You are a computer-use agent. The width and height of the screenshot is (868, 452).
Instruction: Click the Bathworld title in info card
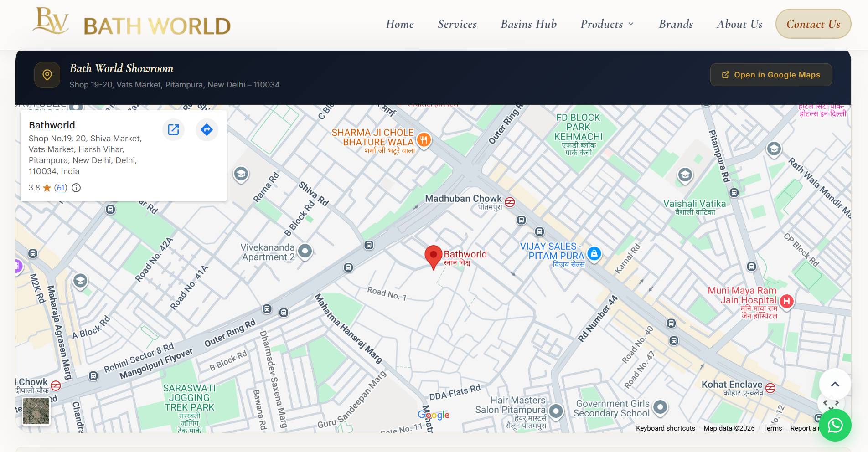(x=52, y=125)
